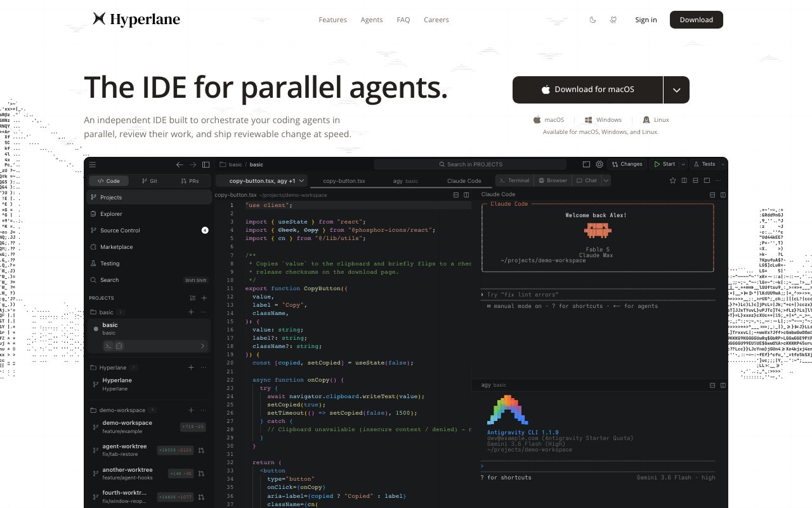The image size is (812, 508).
Task: Open Search in the sidebar
Action: 149,280
